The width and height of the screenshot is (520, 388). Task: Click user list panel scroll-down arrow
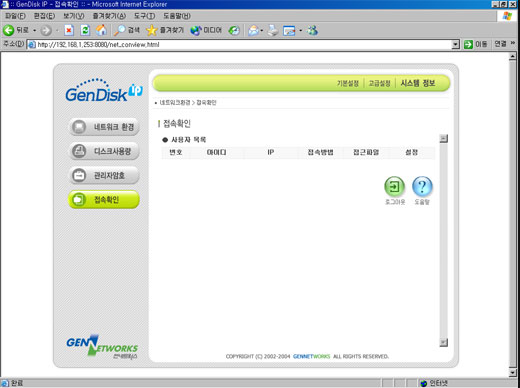(444, 342)
